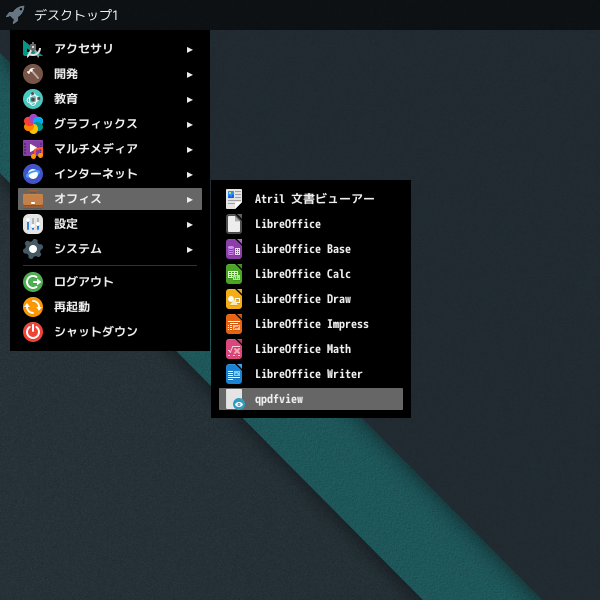
Task: Click the purple LibreOffice Base icon
Action: 234,249
